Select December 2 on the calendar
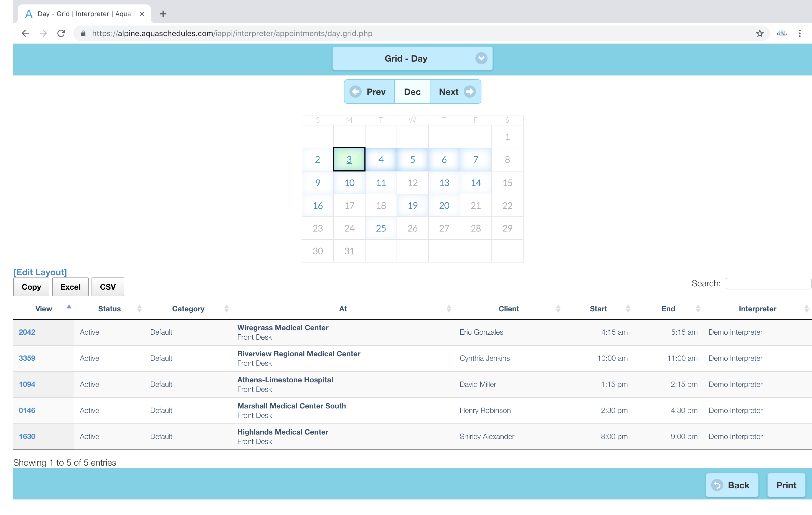The height and width of the screenshot is (515, 812). coord(318,160)
